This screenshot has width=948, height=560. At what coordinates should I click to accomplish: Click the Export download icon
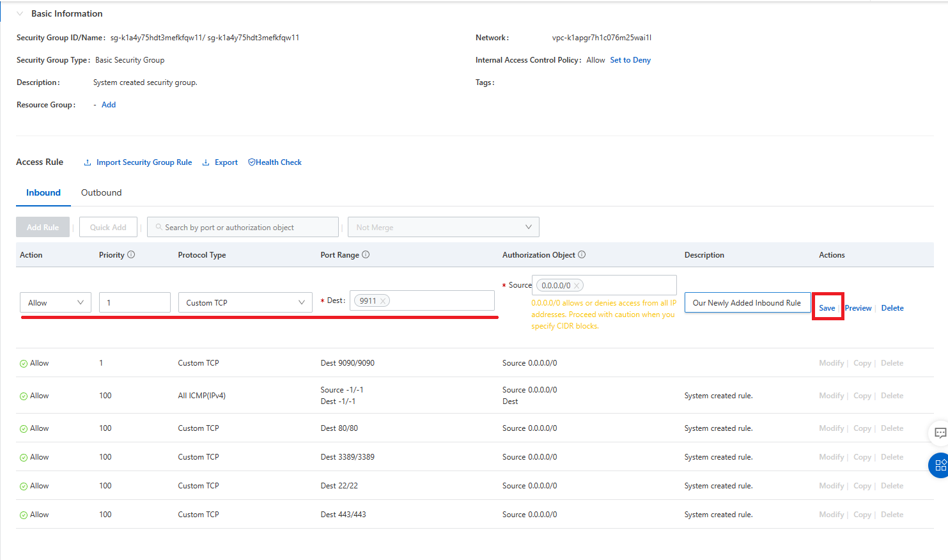(206, 162)
